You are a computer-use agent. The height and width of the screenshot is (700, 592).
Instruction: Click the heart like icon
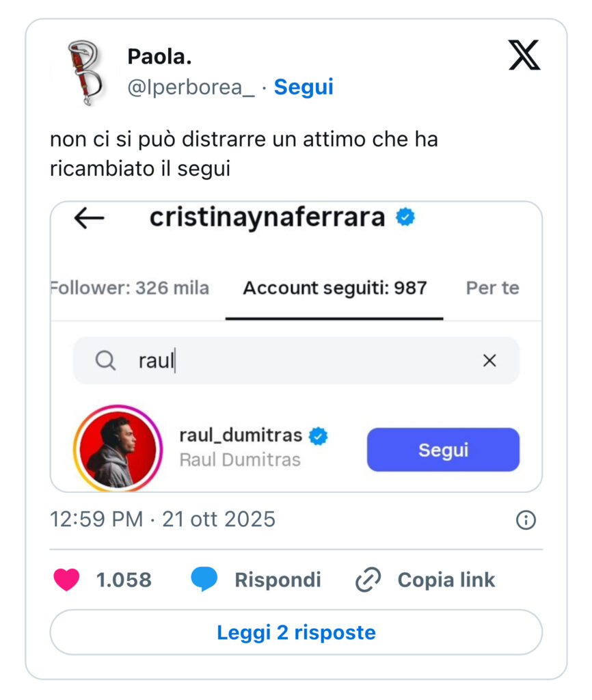point(66,580)
